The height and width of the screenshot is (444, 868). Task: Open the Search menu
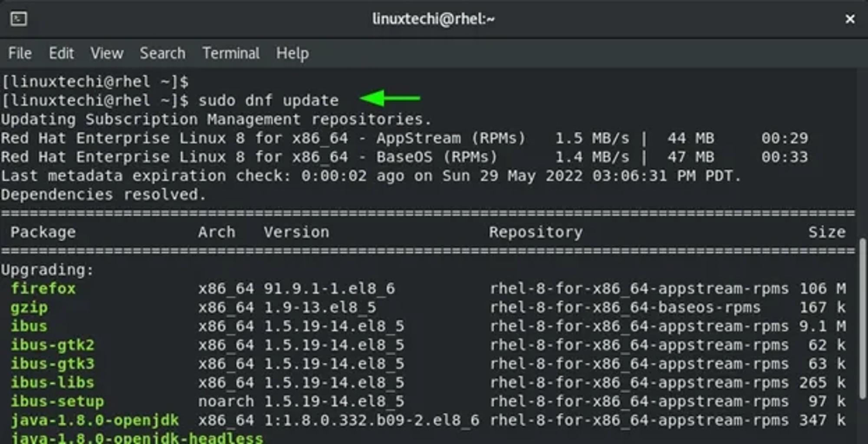162,53
